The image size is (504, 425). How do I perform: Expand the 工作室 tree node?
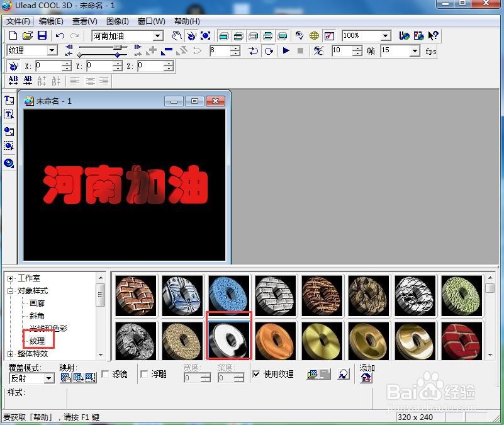[10, 278]
